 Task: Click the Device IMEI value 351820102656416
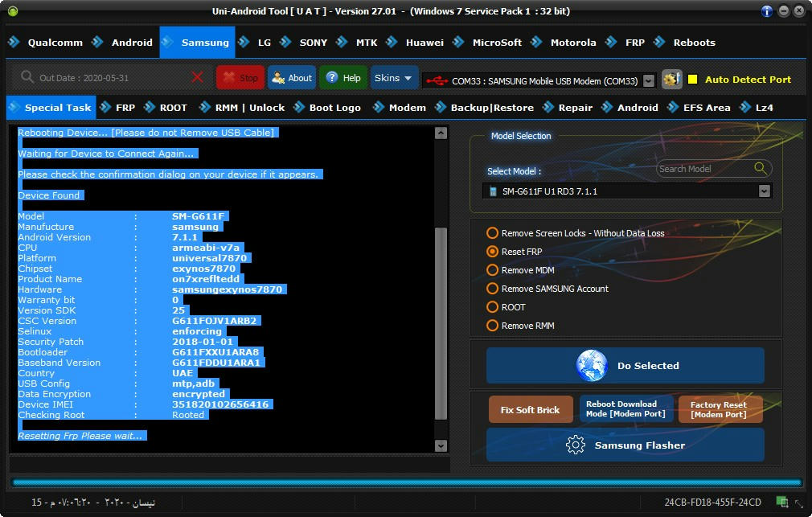click(x=220, y=404)
